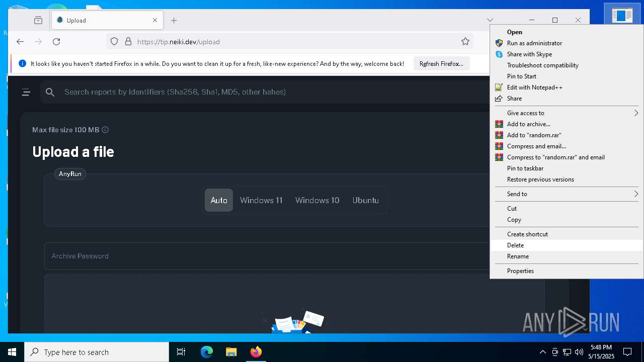Click the Firefox back arrow

coord(20,42)
